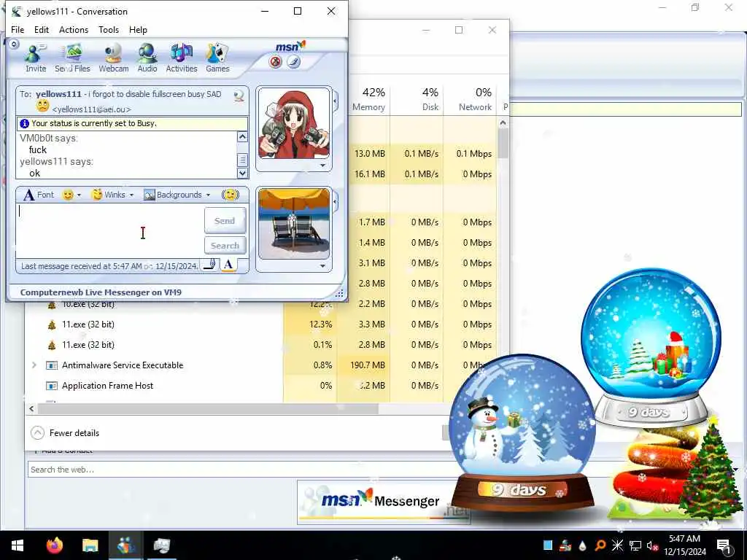Screen dimensions: 747x560
Task: Collapse your own display picture panel
Action: tap(336, 202)
